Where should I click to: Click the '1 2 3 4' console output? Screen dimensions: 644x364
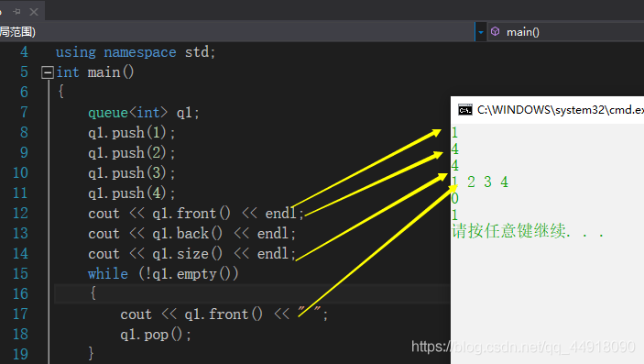coord(480,182)
